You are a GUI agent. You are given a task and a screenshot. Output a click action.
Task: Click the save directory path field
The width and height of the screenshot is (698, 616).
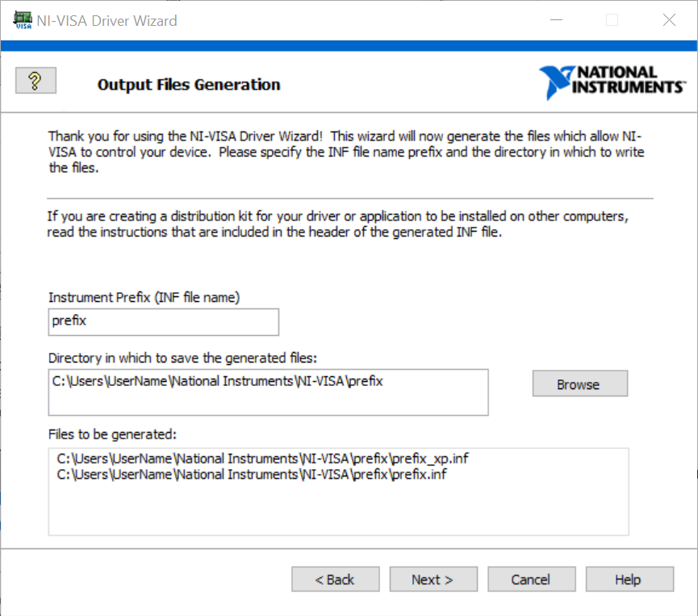pyautogui.click(x=268, y=392)
